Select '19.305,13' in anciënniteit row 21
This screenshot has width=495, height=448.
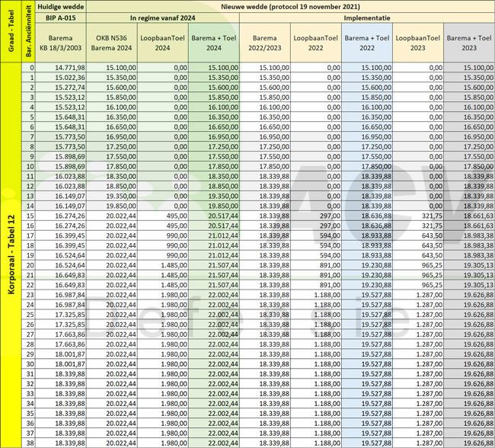pyautogui.click(x=478, y=275)
